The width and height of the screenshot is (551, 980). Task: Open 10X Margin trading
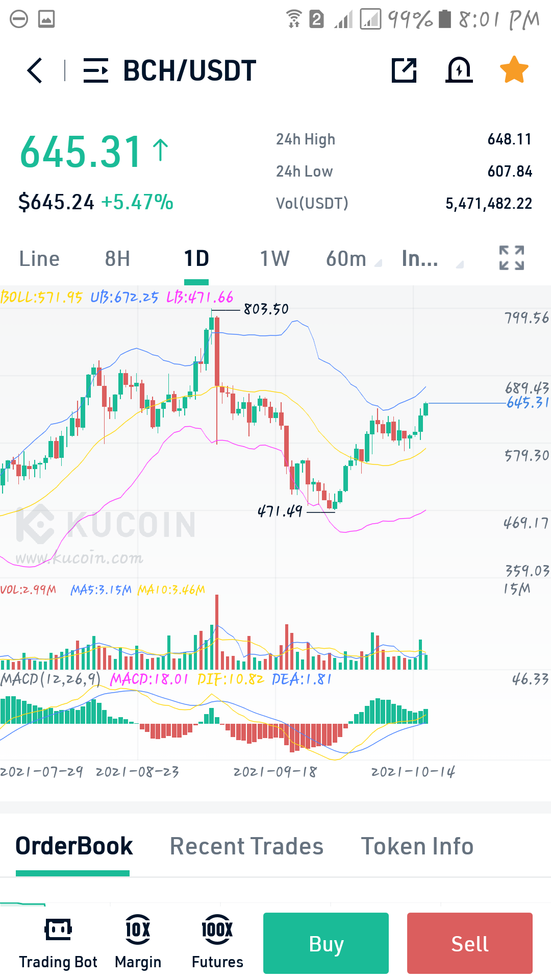[x=138, y=943]
